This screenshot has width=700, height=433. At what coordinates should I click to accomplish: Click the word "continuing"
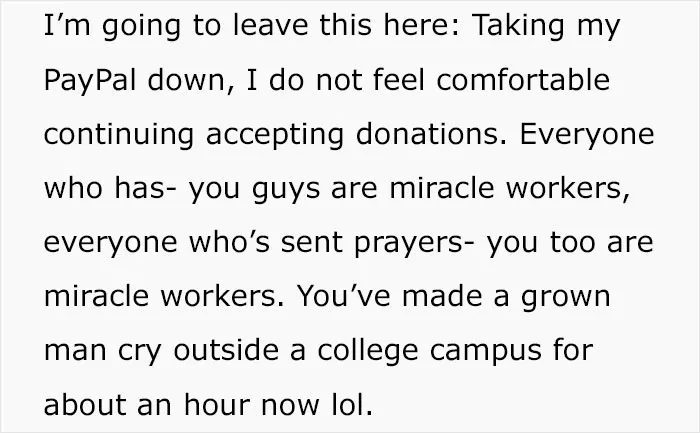119,136
